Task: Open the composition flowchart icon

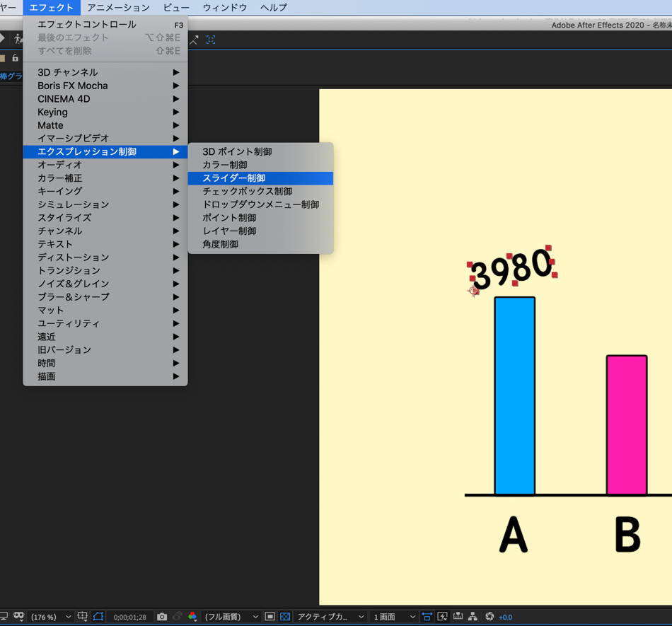Action: (x=473, y=617)
